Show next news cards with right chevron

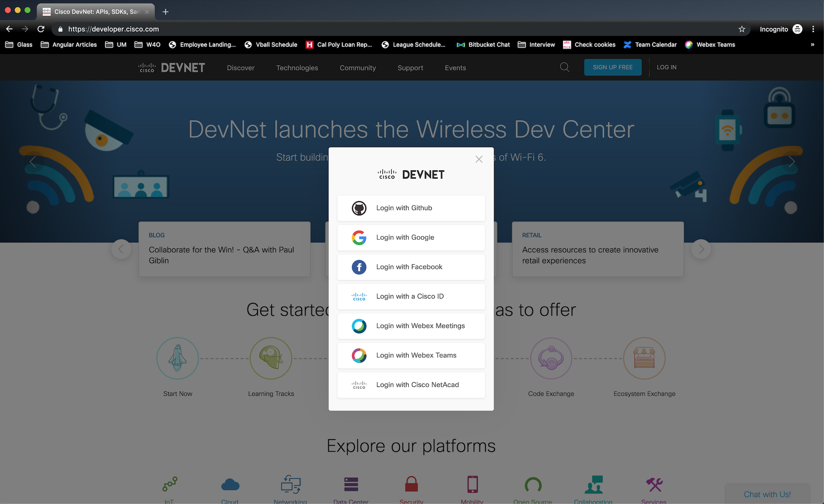pyautogui.click(x=701, y=249)
